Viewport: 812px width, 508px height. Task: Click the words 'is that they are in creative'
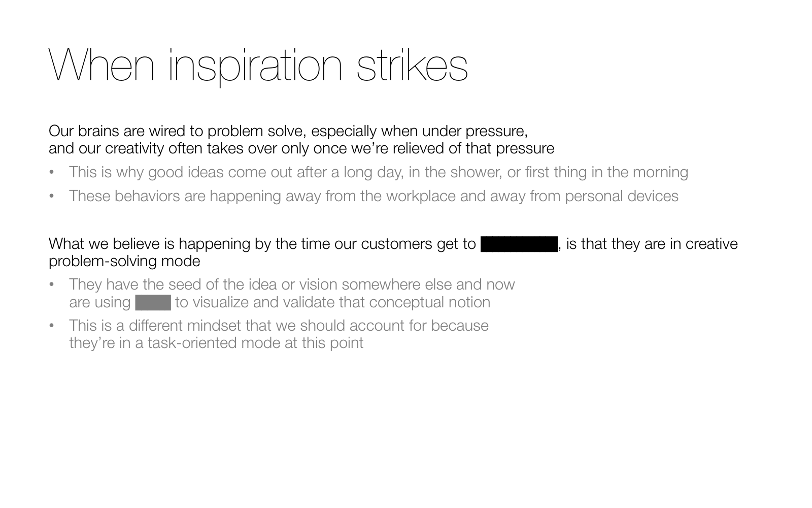[652, 244]
